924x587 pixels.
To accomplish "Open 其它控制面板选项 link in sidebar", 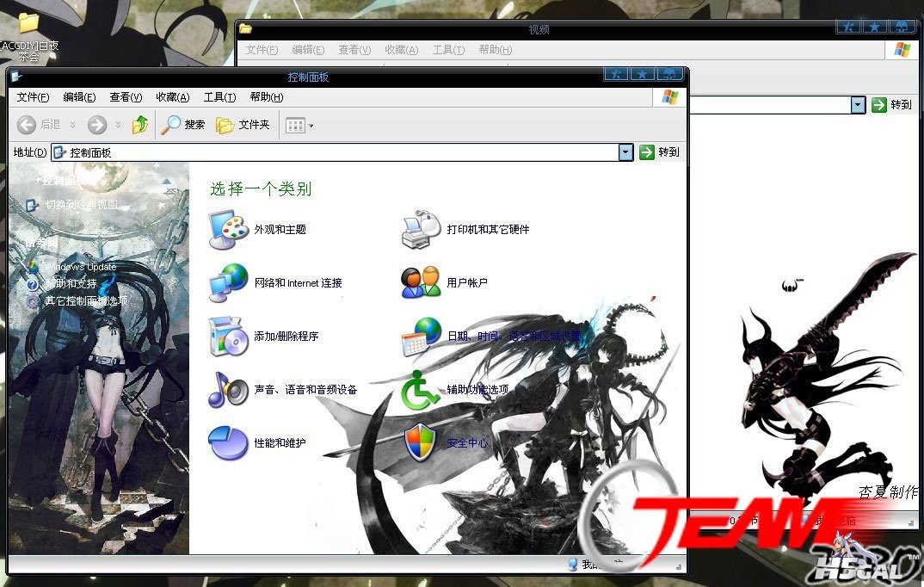I will (86, 300).
